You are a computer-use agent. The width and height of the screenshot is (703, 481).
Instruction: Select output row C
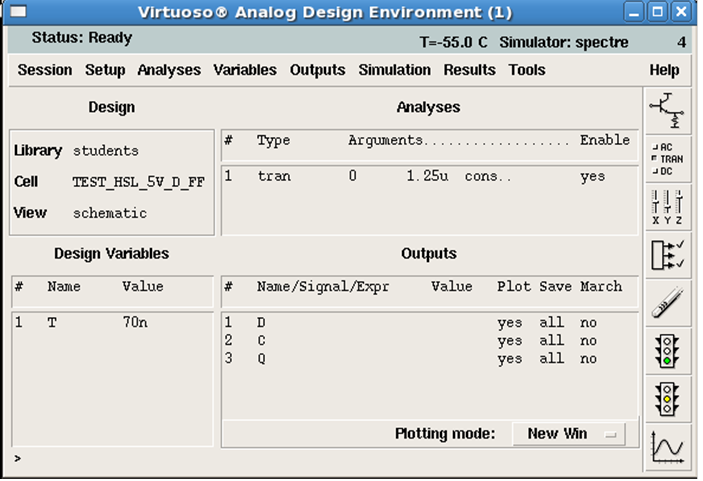pos(430,340)
